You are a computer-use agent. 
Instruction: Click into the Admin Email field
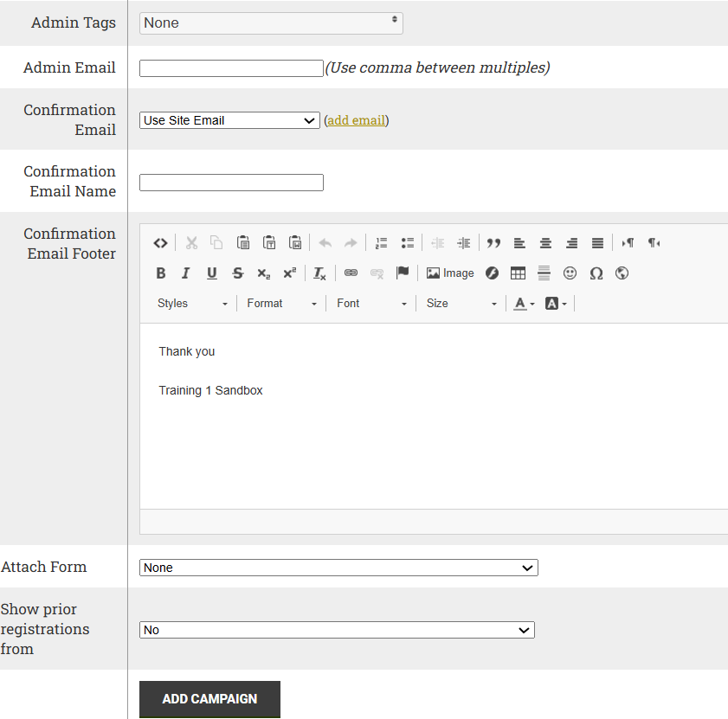coord(231,68)
